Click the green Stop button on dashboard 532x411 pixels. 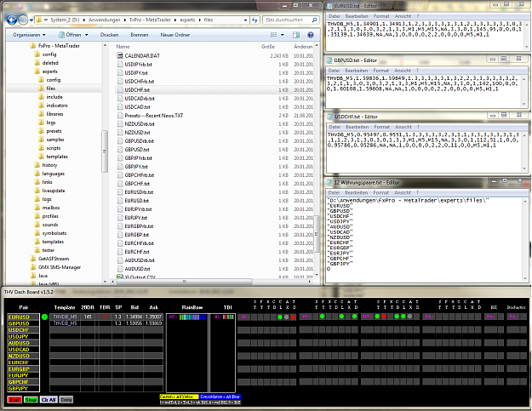tap(31, 399)
